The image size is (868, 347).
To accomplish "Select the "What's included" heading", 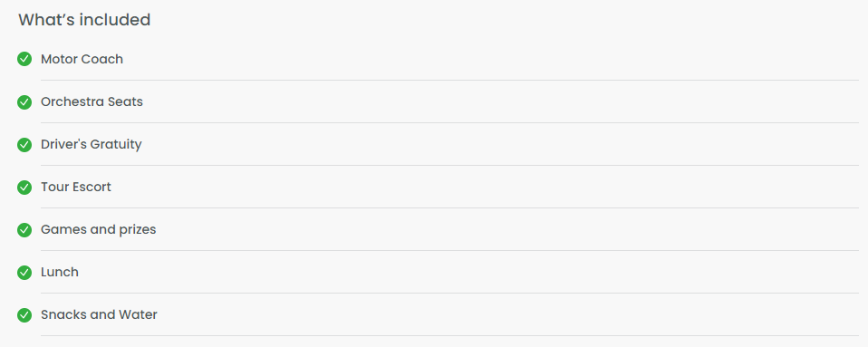I will pyautogui.click(x=84, y=20).
